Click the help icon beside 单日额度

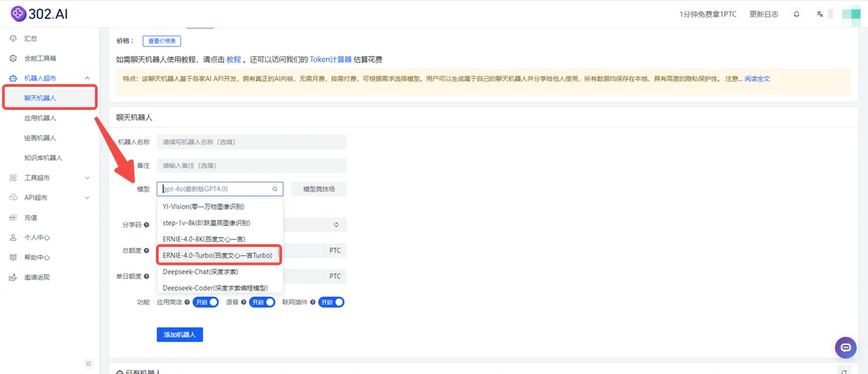146,276
